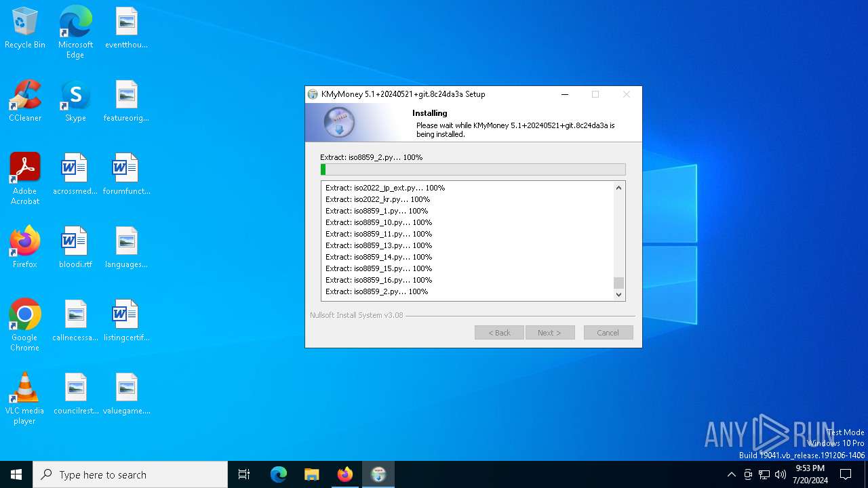
Task: Select listingcertif... Word document
Action: [126, 321]
